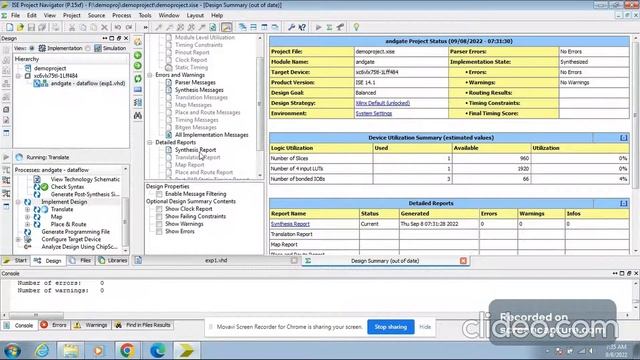
Task: Open the System Settings link
Action: tap(373, 113)
